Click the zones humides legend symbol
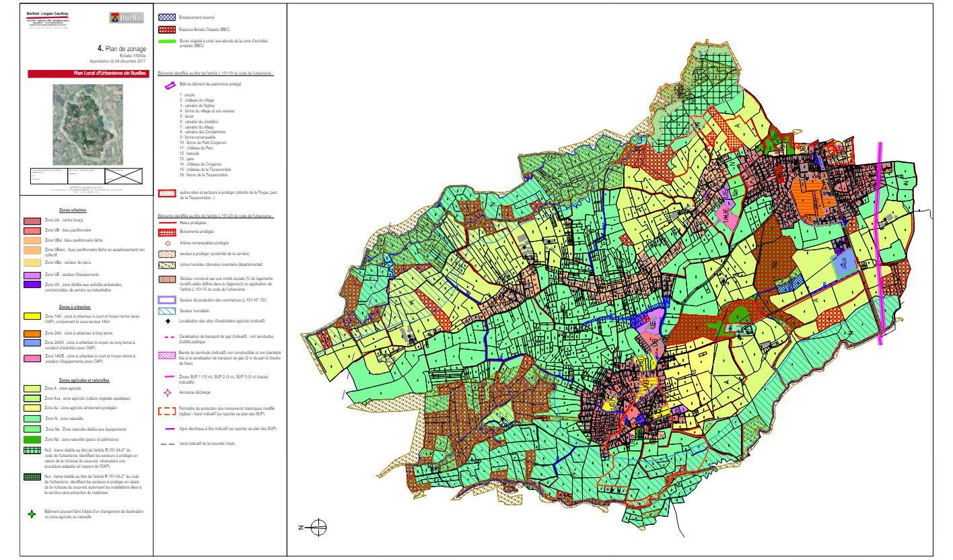Image resolution: width=953 pixels, height=560 pixels. [166, 265]
